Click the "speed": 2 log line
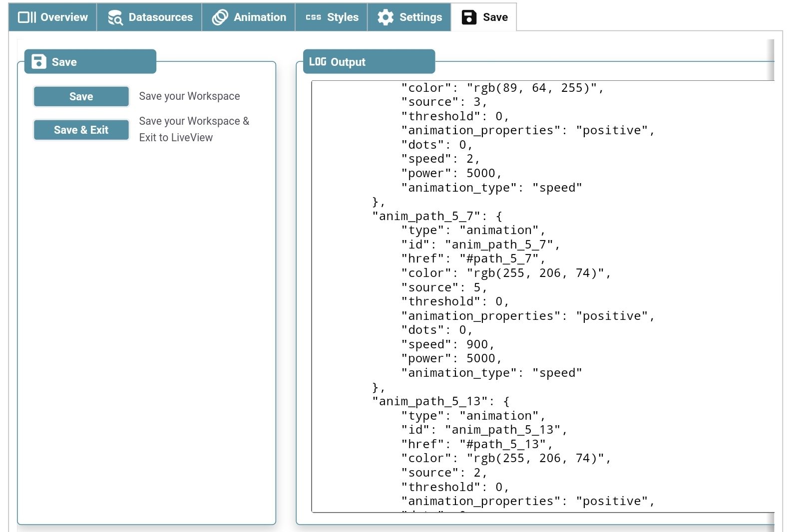This screenshot has height=532, width=799. point(440,159)
